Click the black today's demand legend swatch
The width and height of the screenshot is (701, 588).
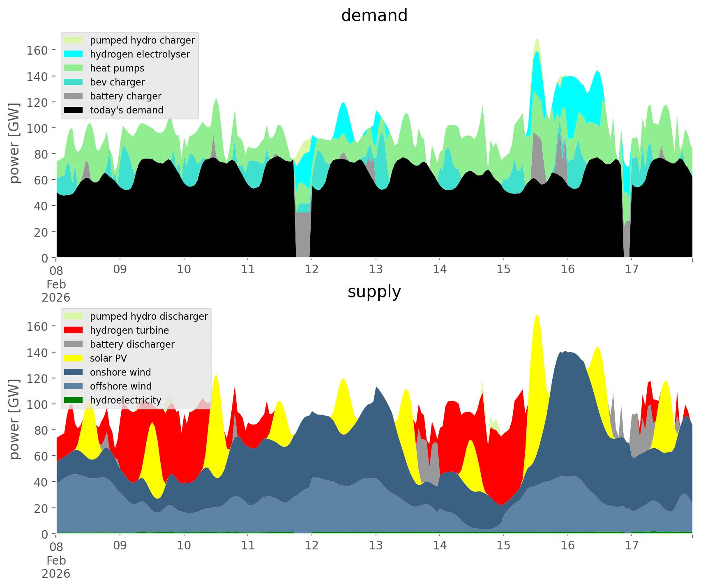coord(74,110)
